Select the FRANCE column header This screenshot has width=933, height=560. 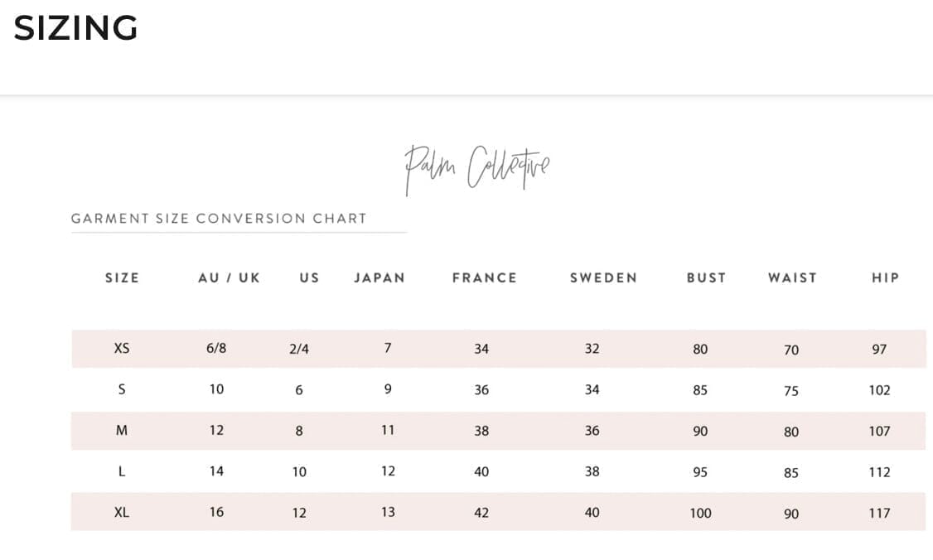pyautogui.click(x=484, y=278)
